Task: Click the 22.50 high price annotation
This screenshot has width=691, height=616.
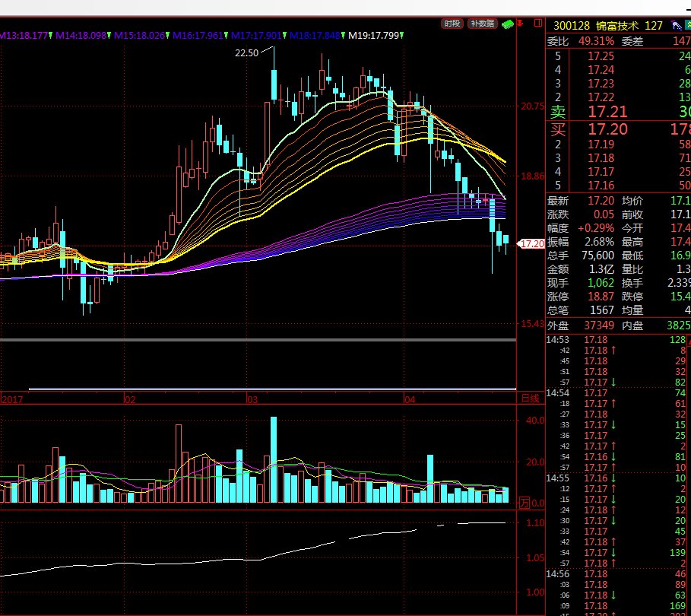Action: point(246,53)
